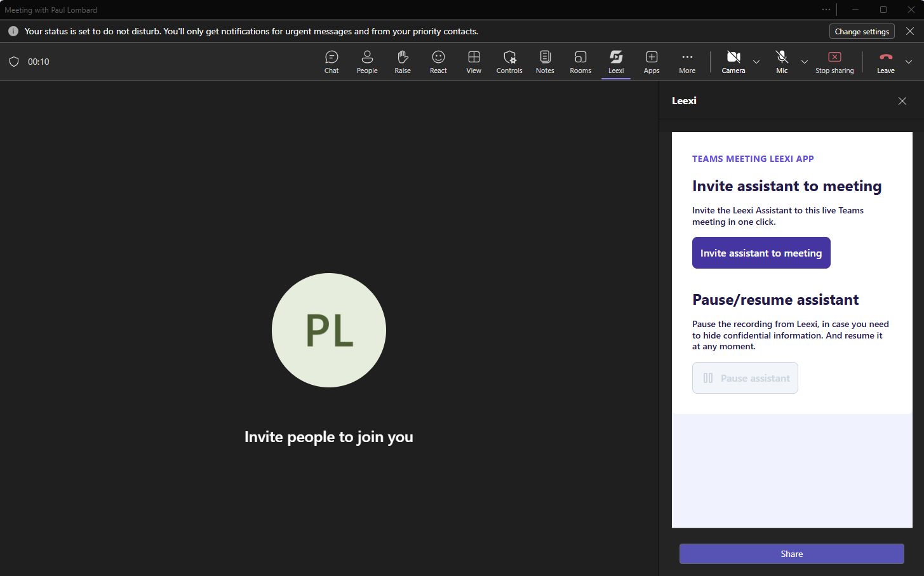Stop sharing the screen
The height and width of the screenshot is (576, 924).
pyautogui.click(x=834, y=62)
